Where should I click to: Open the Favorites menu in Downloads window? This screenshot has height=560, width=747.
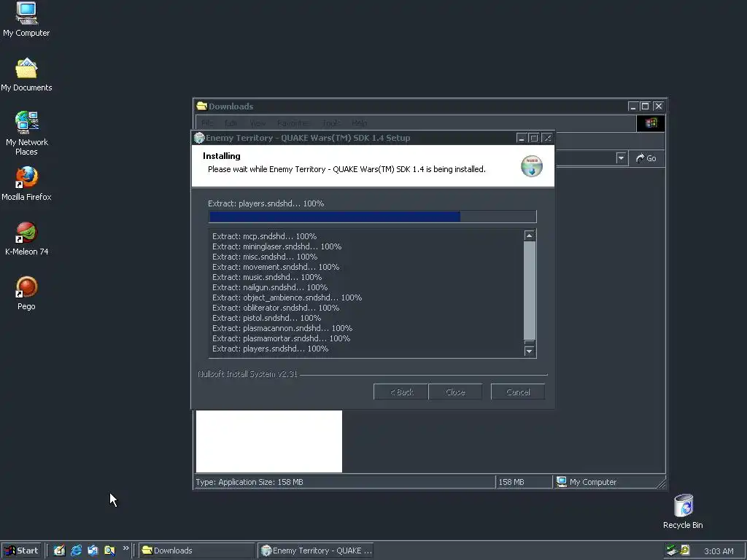(293, 123)
